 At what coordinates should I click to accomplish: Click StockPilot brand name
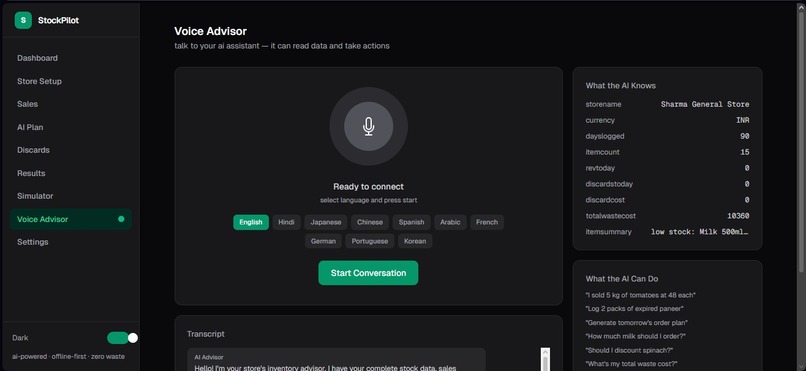click(x=59, y=21)
